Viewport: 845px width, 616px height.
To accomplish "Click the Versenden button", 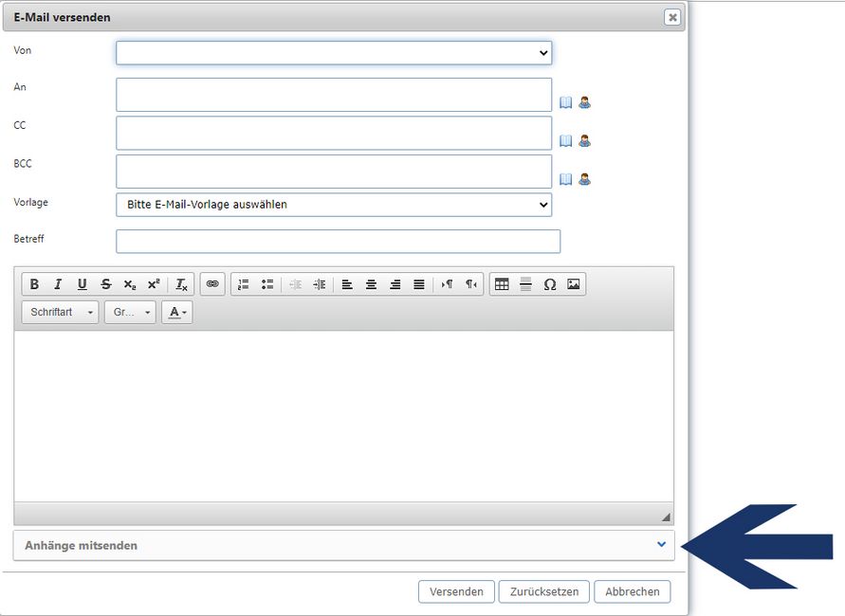I will tap(456, 591).
